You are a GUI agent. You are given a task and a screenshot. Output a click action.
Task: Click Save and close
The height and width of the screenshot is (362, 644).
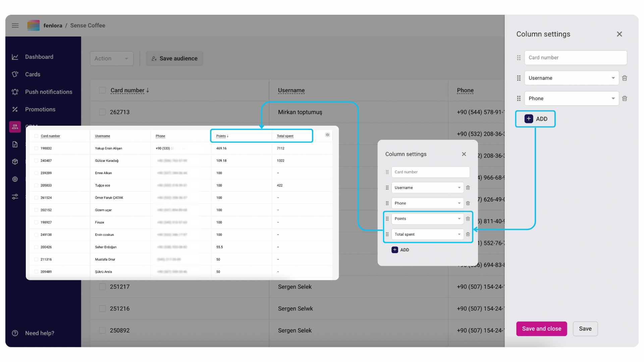(542, 329)
